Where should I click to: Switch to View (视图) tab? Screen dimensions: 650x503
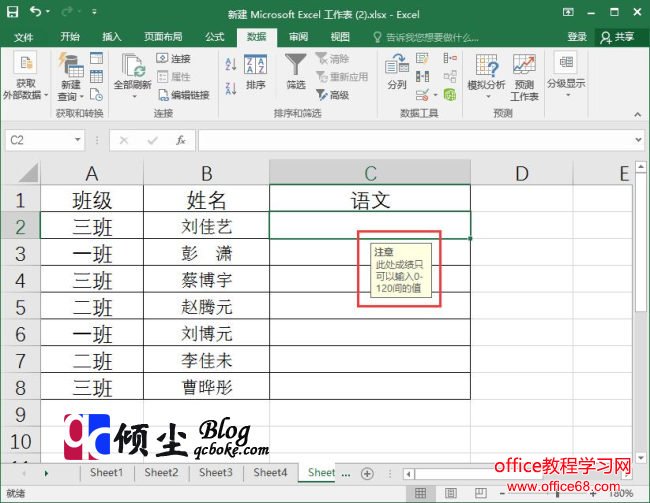[340, 37]
